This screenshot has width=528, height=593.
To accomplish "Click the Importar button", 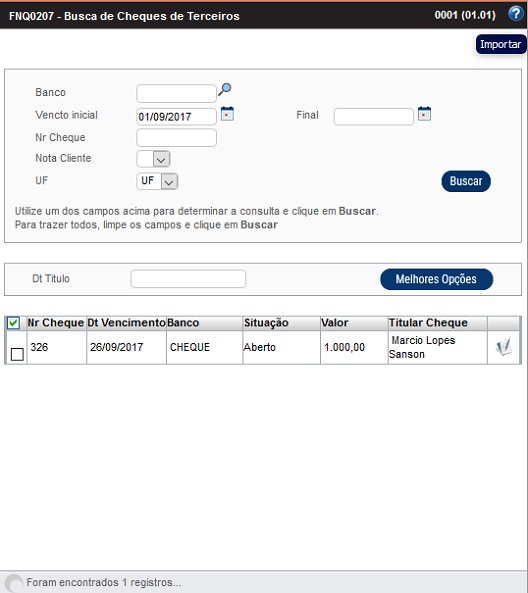I will tap(501, 44).
